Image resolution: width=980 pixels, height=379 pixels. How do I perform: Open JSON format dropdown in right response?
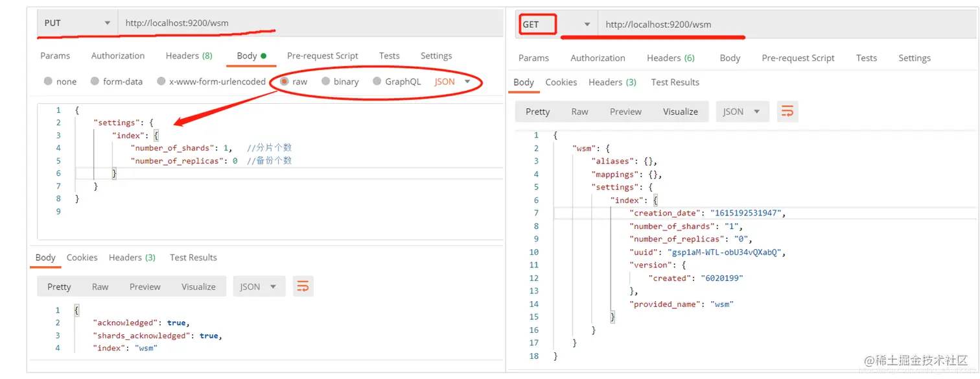coord(741,112)
